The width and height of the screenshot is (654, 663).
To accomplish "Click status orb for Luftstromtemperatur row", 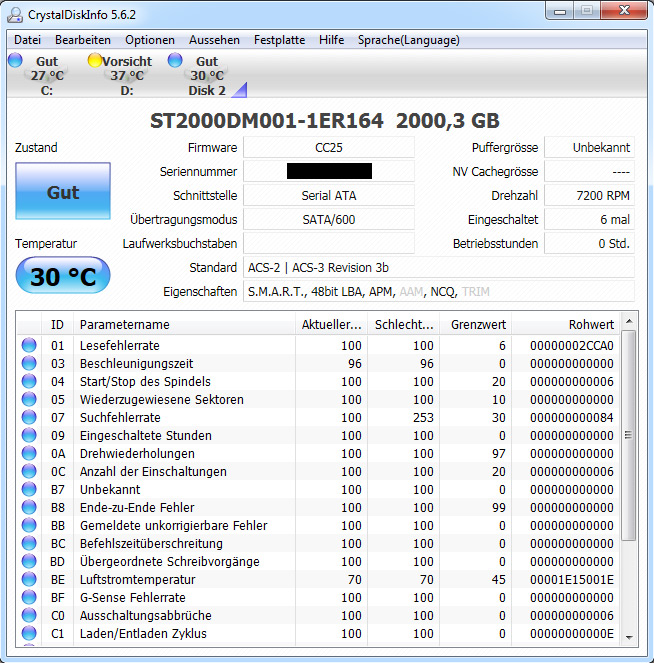I will [x=29, y=579].
